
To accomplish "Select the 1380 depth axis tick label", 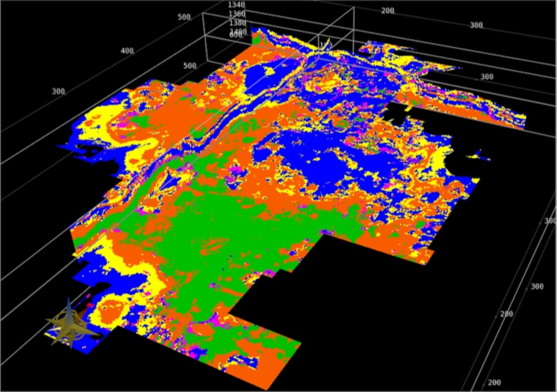I will tap(237, 23).
